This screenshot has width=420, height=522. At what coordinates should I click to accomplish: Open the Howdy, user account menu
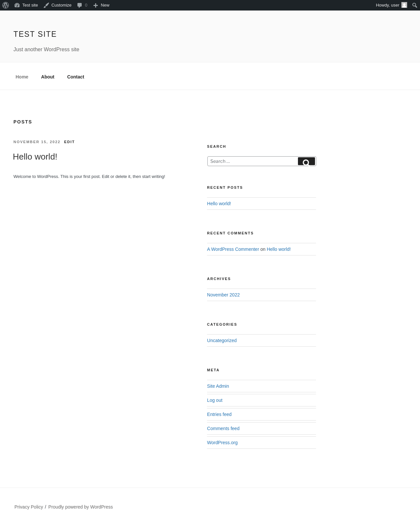pos(391,5)
